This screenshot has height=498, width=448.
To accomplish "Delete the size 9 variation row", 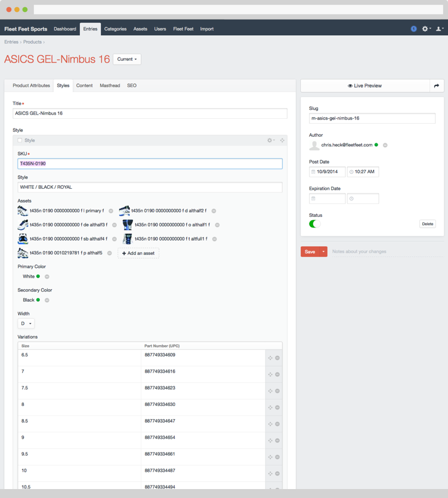I will (x=277, y=441).
